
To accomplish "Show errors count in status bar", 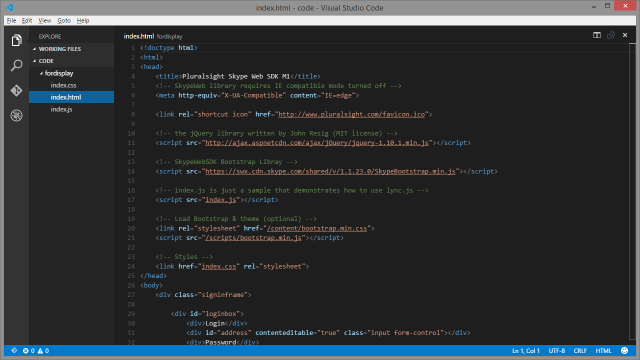I will click(29, 351).
